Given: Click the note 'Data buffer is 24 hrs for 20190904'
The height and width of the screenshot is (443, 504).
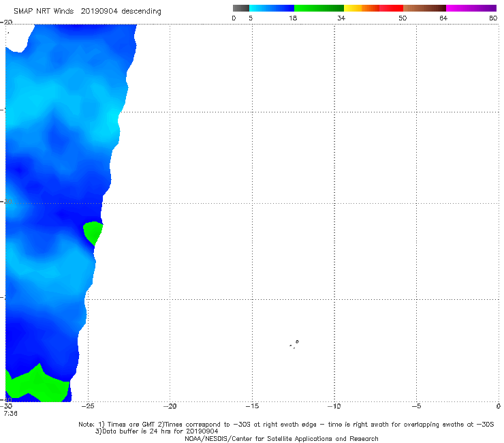Looking at the screenshot, I should point(159,431).
